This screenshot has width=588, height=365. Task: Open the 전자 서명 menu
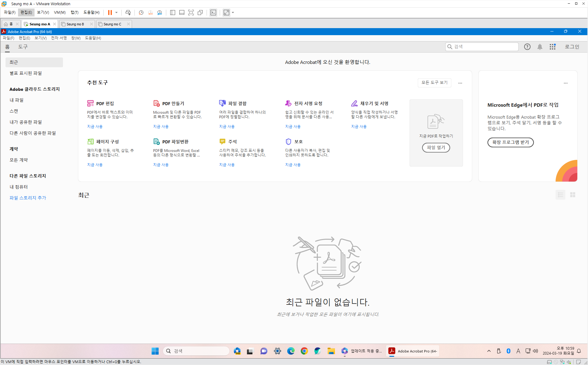coord(59,38)
